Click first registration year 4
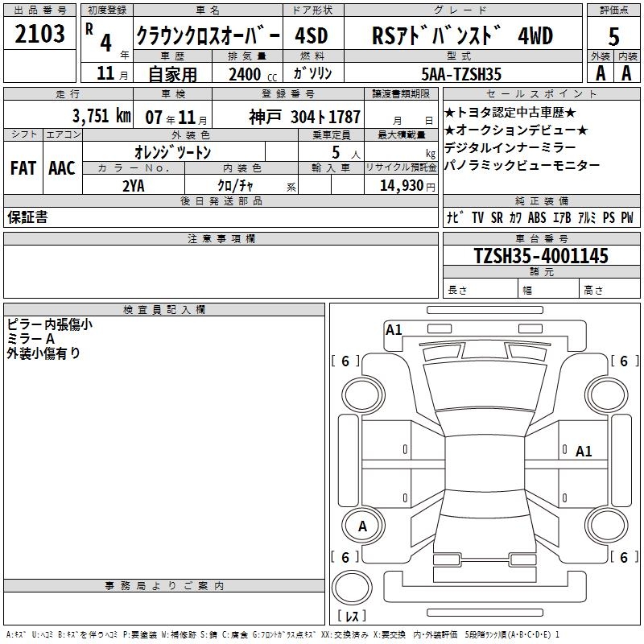The width and height of the screenshot is (644, 644). click(105, 43)
